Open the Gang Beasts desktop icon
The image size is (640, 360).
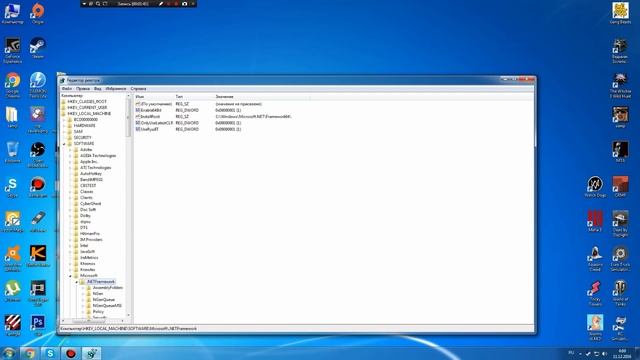pyautogui.click(x=620, y=13)
